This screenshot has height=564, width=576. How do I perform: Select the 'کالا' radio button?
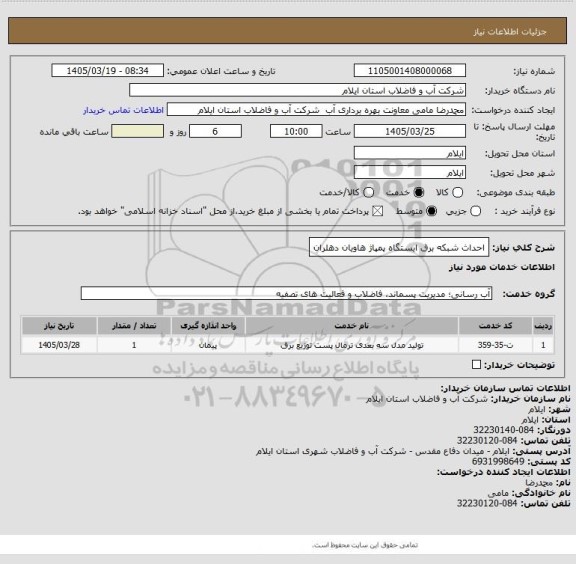click(x=457, y=193)
